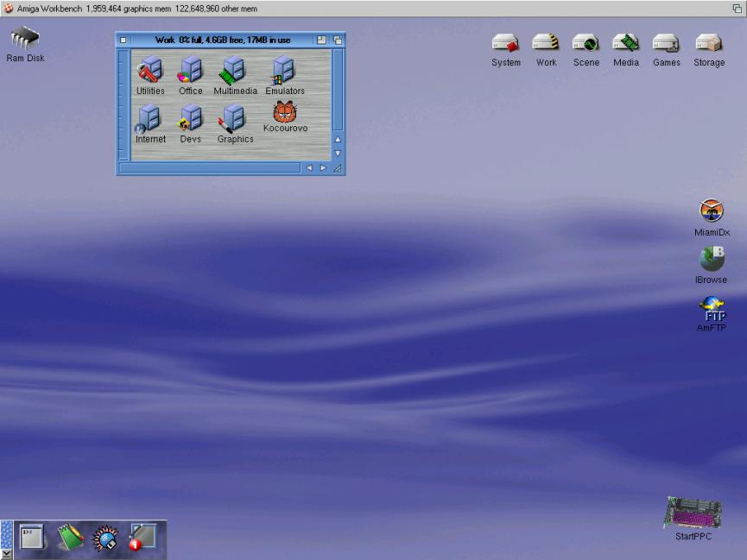Open the Emulators drawer
Image resolution: width=747 pixels, height=560 pixels.
coord(284,72)
